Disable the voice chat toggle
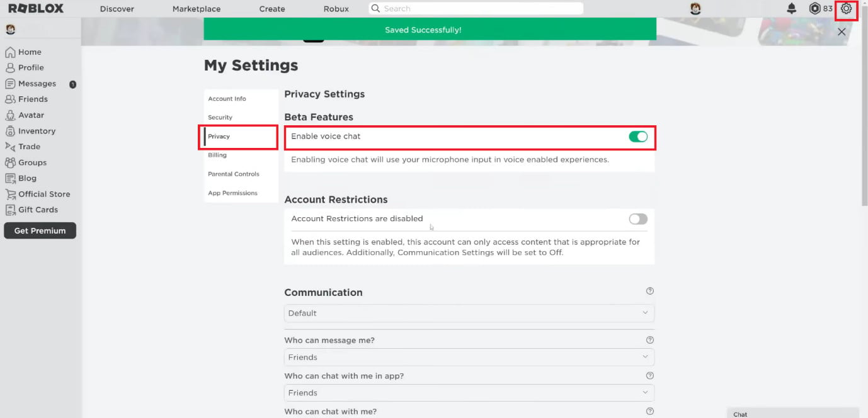 pyautogui.click(x=638, y=137)
